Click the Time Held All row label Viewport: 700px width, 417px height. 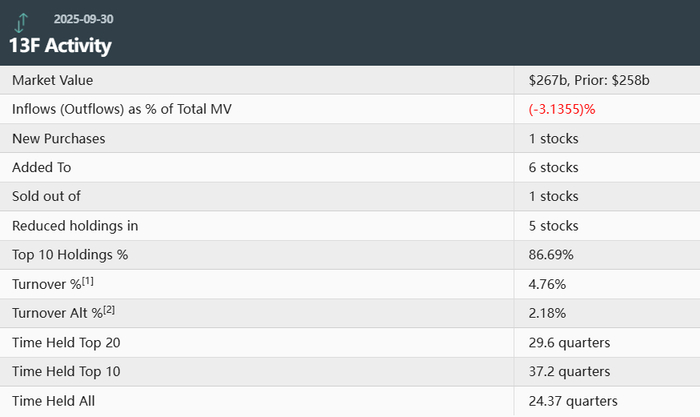pyautogui.click(x=54, y=401)
